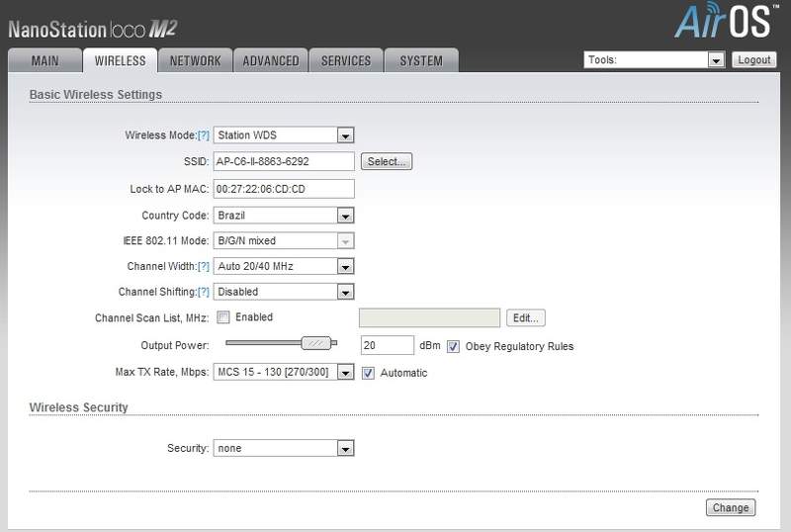Click the Change button
Image resolution: width=791 pixels, height=532 pixels.
coord(731,507)
